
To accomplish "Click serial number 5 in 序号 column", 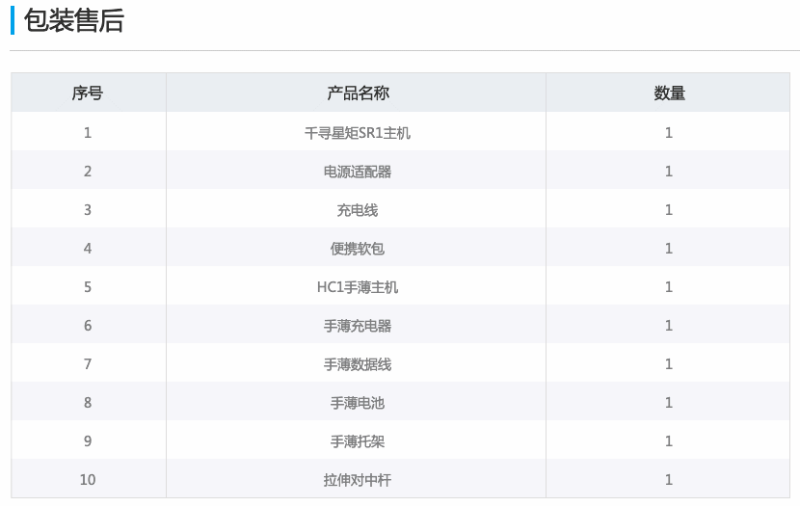I will [88, 287].
